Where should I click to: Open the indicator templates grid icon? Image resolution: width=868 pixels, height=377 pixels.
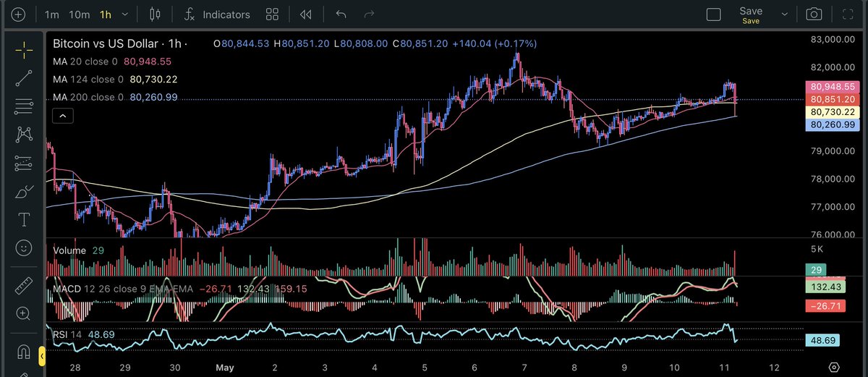[273, 14]
